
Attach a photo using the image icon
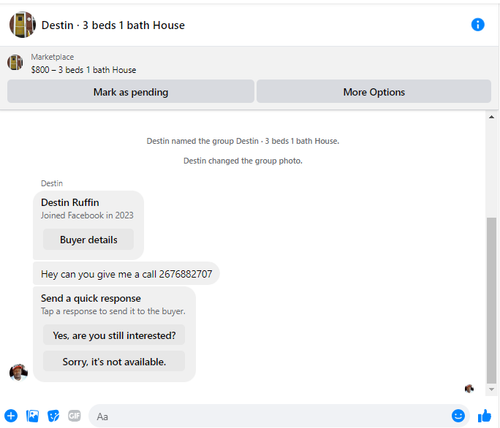pyautogui.click(x=32, y=416)
